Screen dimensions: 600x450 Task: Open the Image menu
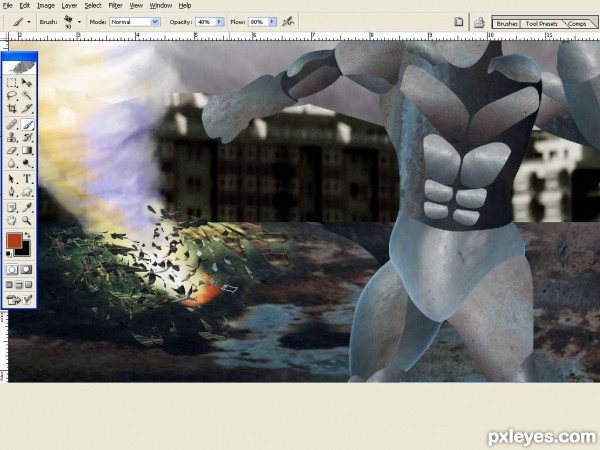click(46, 5)
